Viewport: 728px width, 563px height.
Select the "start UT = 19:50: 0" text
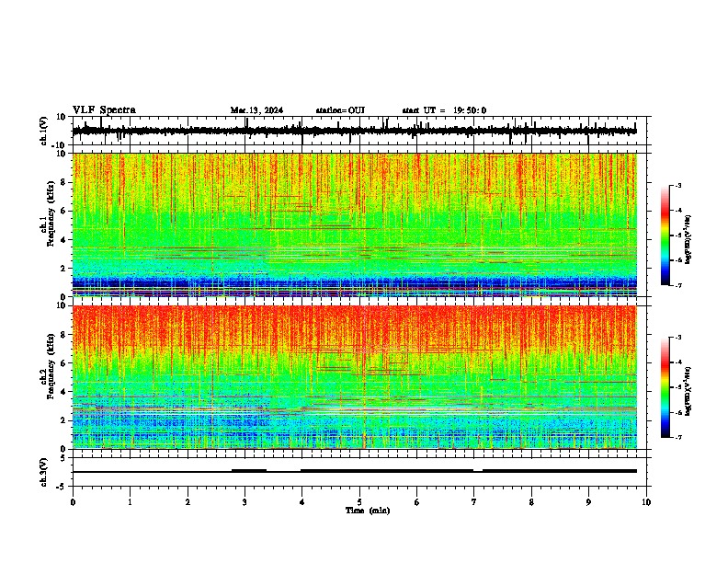(x=444, y=110)
